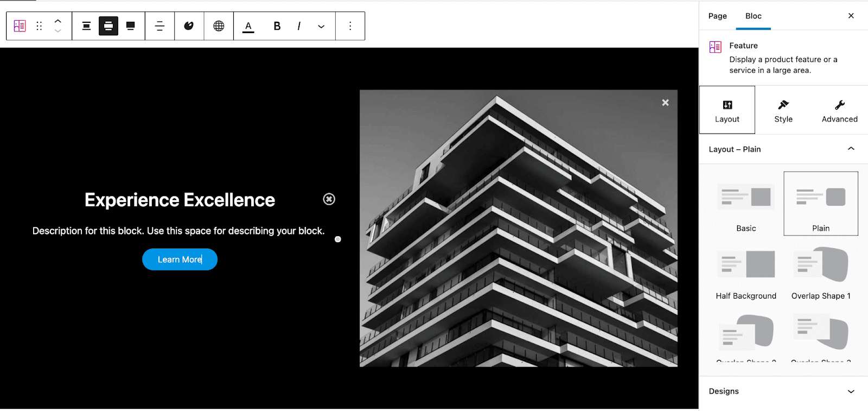Image resolution: width=868 pixels, height=411 pixels.
Task: Click the Feature block type icon in toolbar
Action: pyautogui.click(x=20, y=26)
